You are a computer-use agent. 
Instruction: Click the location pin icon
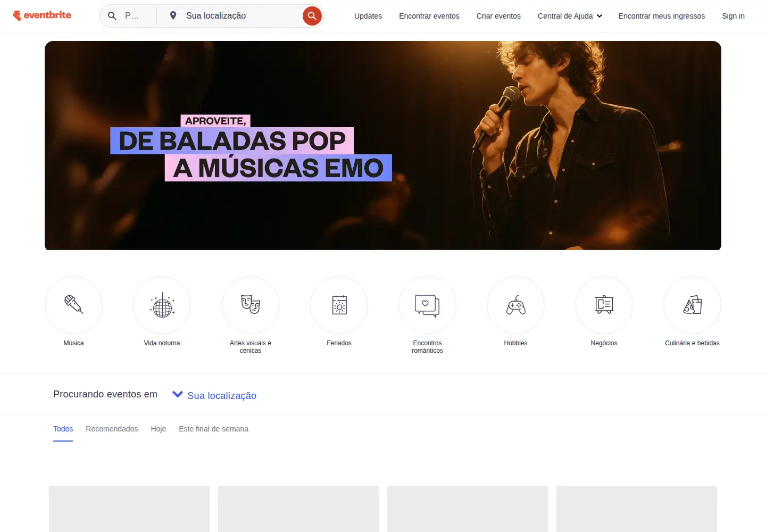[173, 16]
